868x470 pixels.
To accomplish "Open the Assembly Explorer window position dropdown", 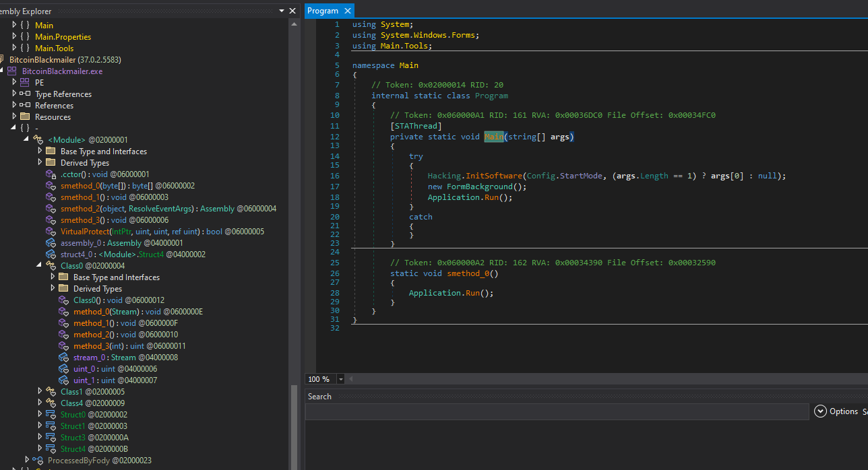I will click(281, 11).
